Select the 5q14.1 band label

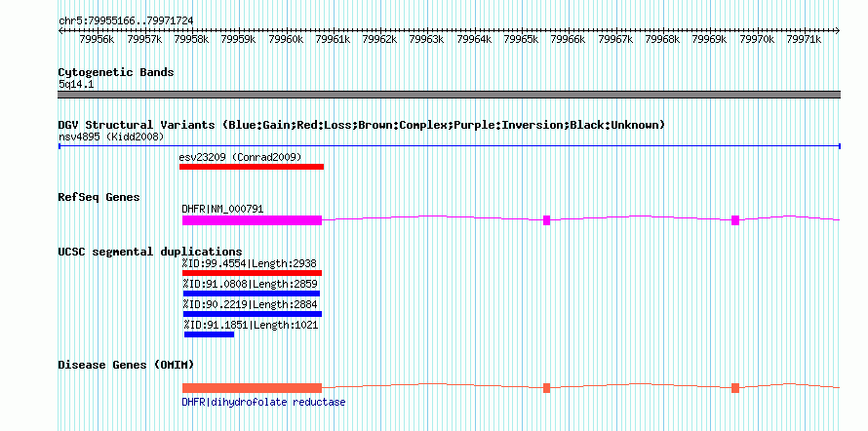click(x=76, y=84)
